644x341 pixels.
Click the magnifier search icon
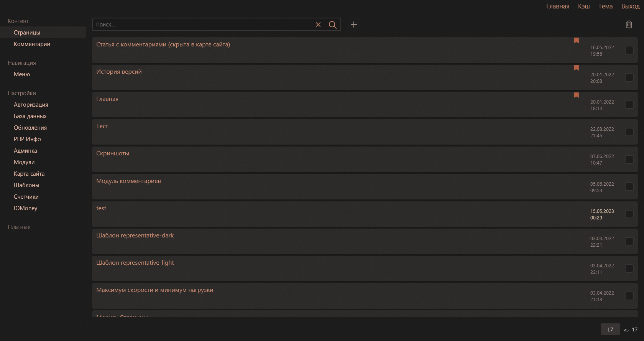click(333, 25)
